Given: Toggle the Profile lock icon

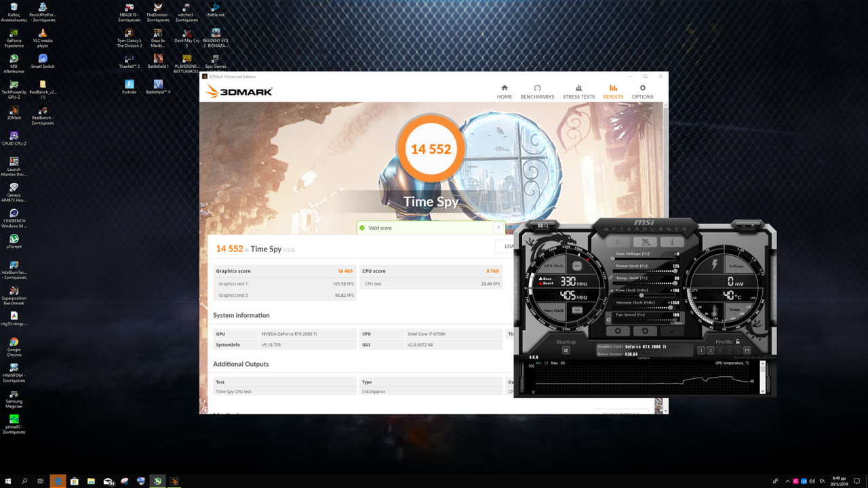Looking at the screenshot, I should point(738,342).
